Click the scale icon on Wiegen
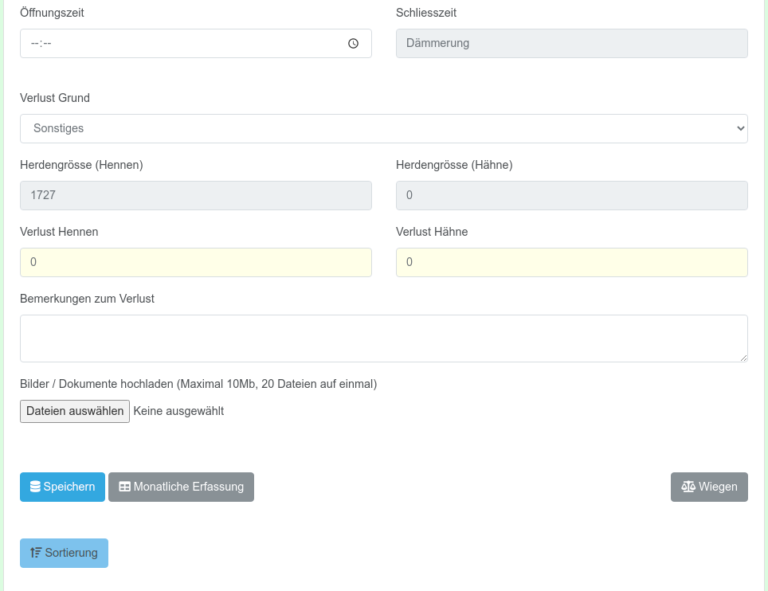 click(x=688, y=487)
